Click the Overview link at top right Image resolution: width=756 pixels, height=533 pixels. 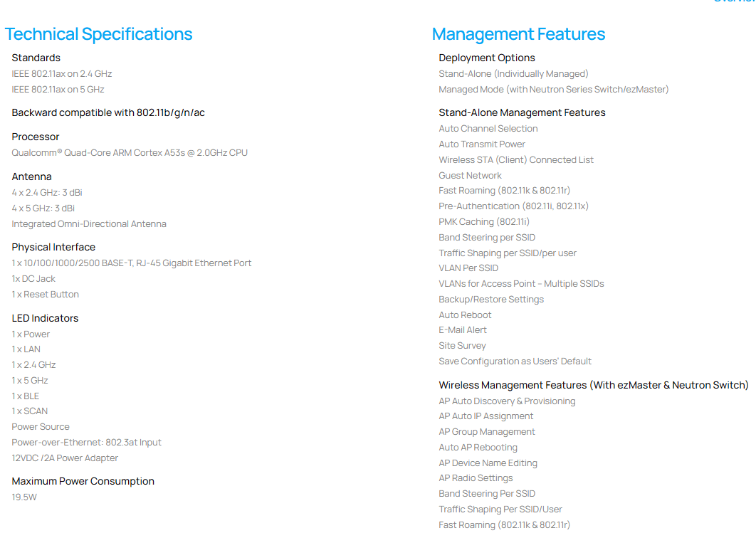[735, 1]
